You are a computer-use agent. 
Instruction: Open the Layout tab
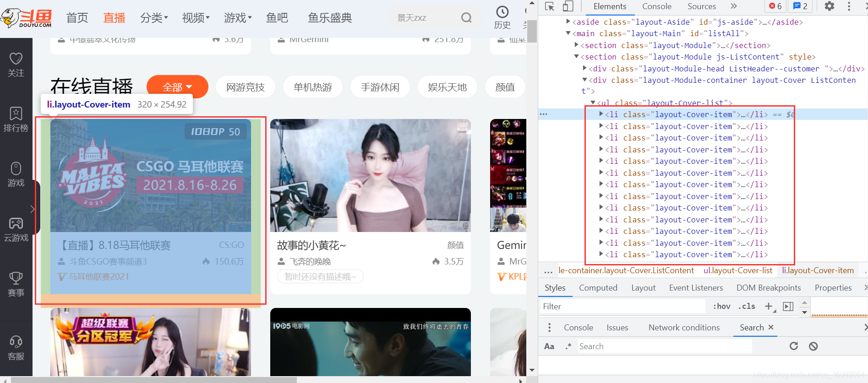[x=643, y=288]
